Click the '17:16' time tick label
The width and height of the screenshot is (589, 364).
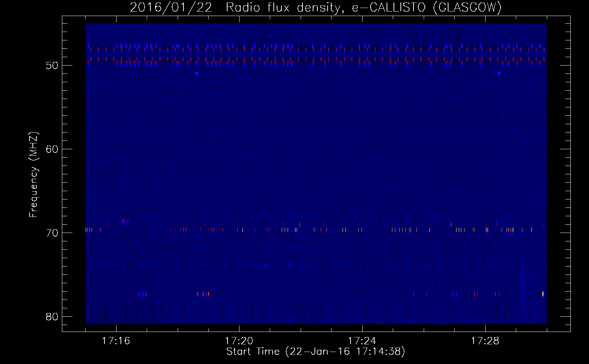[116, 341]
